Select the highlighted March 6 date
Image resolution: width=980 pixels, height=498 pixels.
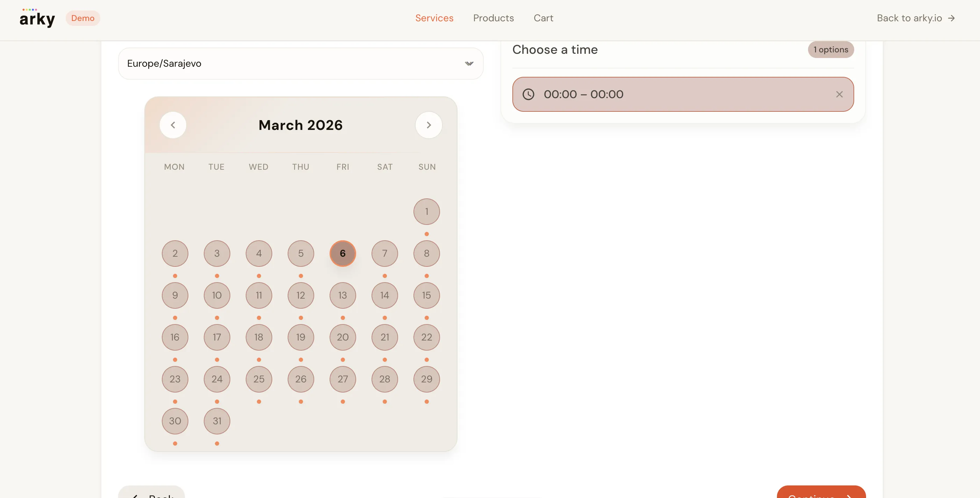[343, 253]
